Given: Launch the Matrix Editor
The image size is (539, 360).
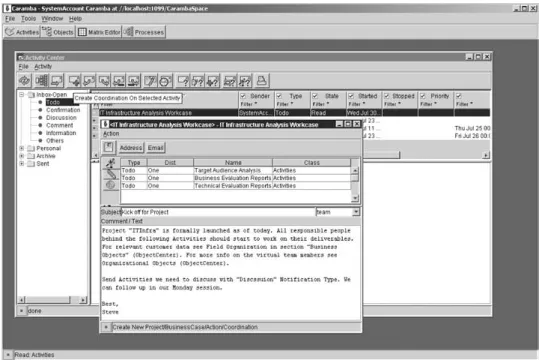Looking at the screenshot, I should (x=99, y=32).
